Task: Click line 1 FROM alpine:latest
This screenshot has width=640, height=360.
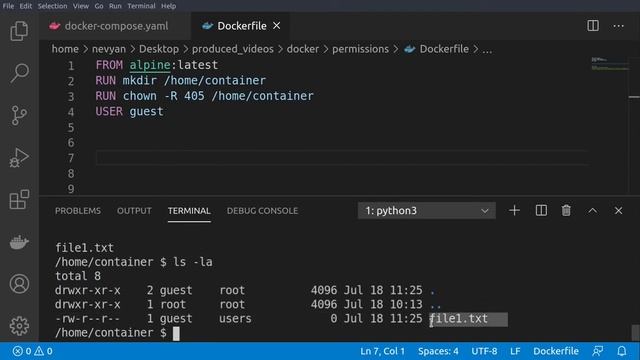Action: (x=157, y=65)
